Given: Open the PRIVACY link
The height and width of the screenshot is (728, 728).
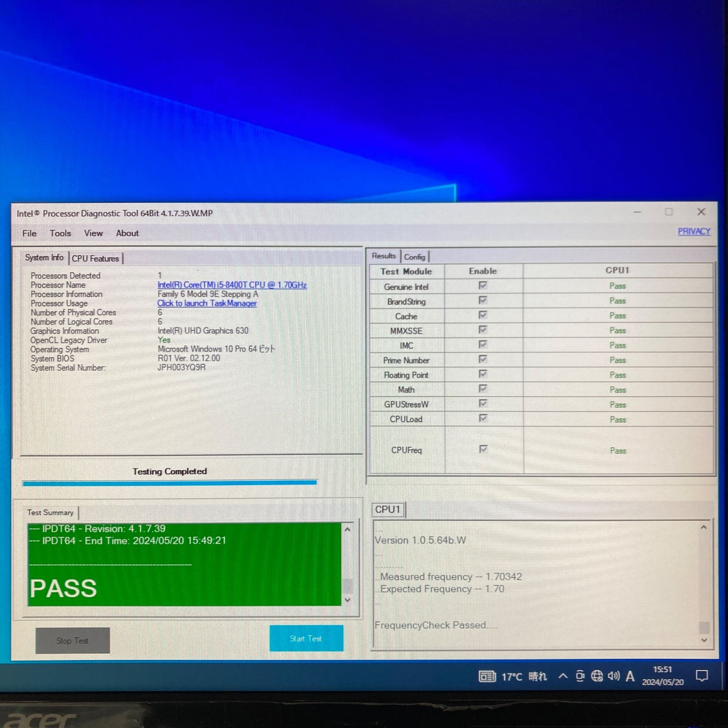Looking at the screenshot, I should click(694, 232).
